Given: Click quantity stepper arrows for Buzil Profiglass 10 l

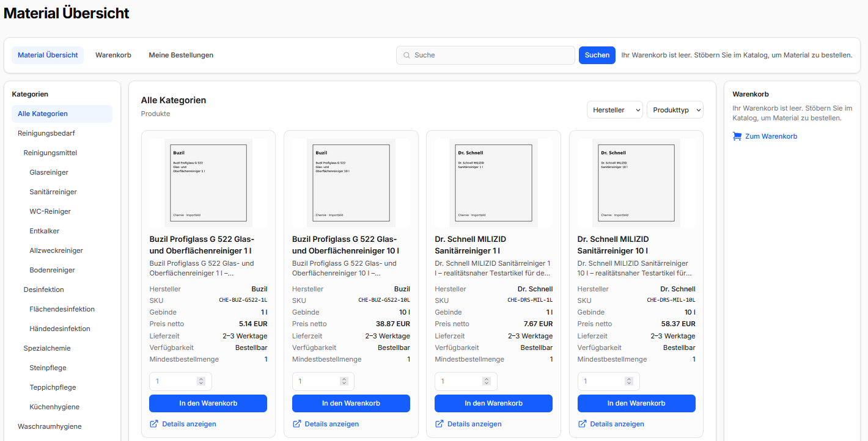Looking at the screenshot, I should tap(344, 381).
